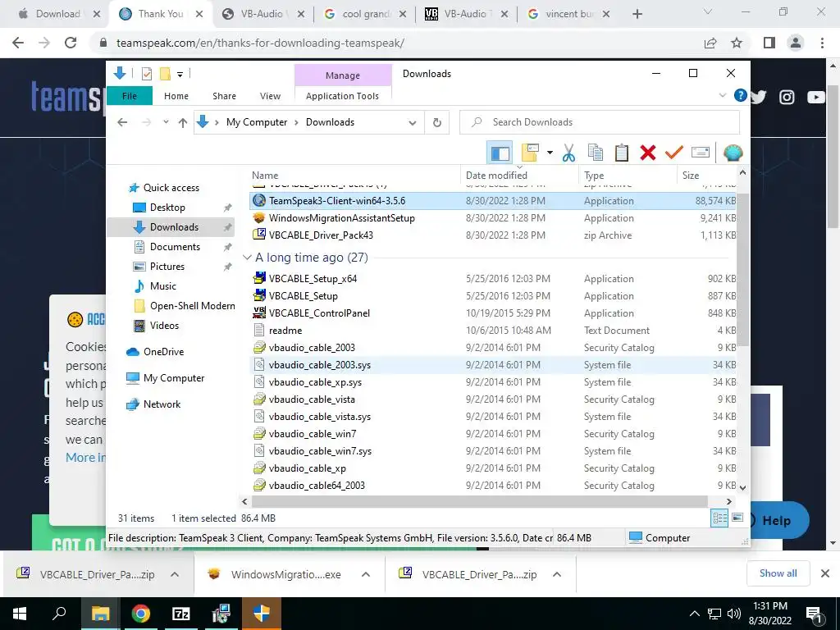
Task: Expand the ribbon with the chevron near Help
Action: click(722, 95)
